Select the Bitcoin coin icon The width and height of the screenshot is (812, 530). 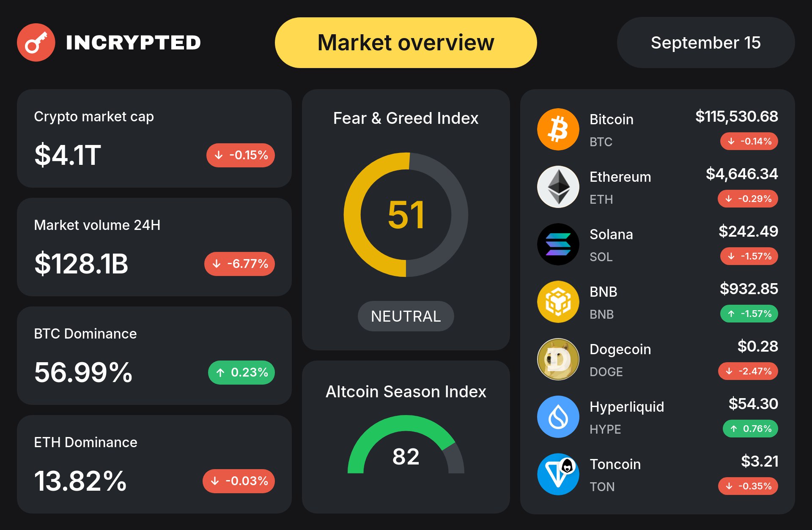coord(558,129)
